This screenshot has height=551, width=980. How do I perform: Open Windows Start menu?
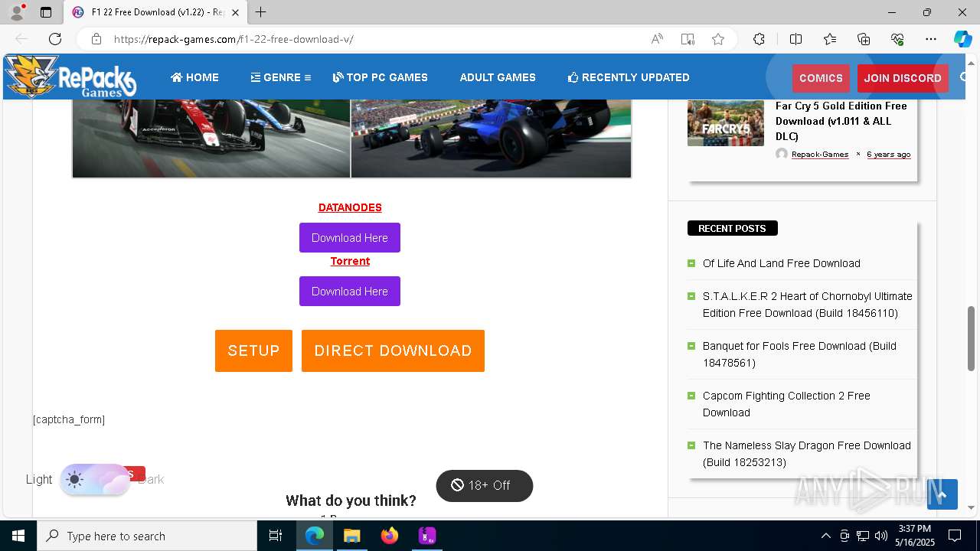[x=18, y=536]
